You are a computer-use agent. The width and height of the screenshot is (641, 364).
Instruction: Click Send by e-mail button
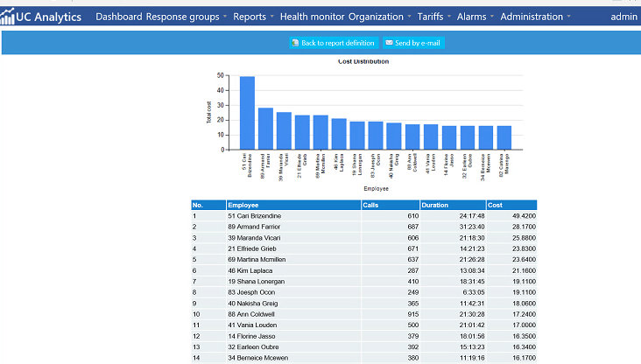[413, 43]
